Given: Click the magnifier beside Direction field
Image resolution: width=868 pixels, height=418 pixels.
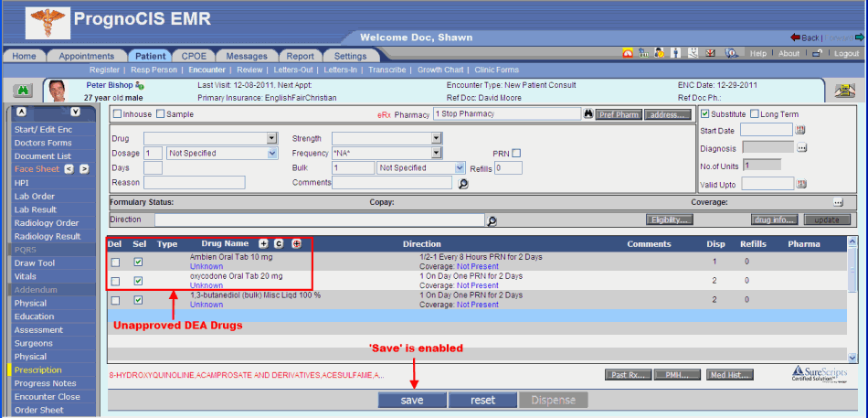Looking at the screenshot, I should [491, 220].
